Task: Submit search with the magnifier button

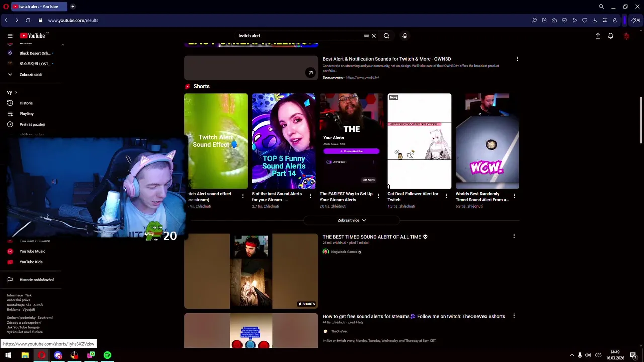Action: point(386,36)
